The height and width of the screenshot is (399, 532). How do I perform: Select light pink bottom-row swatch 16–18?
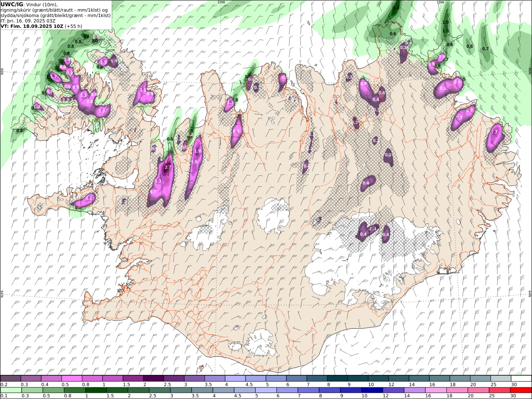[436, 390]
